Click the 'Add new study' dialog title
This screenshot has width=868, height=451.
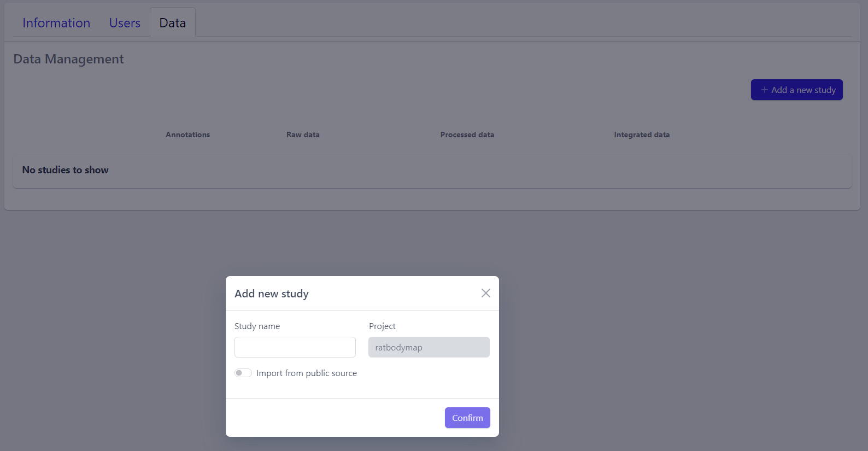coord(272,294)
